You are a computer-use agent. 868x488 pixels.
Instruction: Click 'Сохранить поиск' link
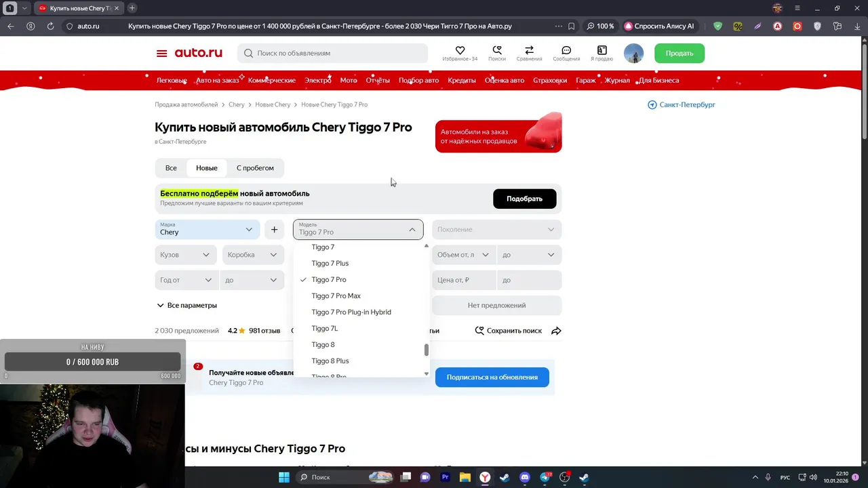[508, 331]
